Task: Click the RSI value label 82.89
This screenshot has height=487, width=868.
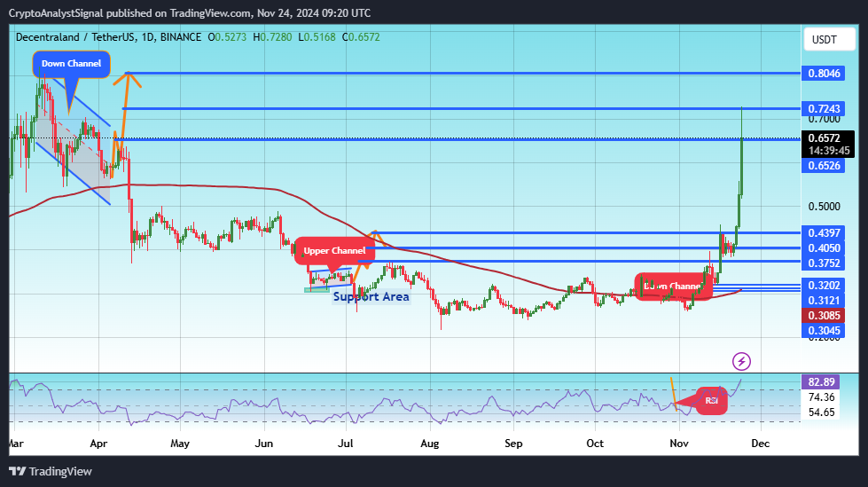Action: pos(821,381)
